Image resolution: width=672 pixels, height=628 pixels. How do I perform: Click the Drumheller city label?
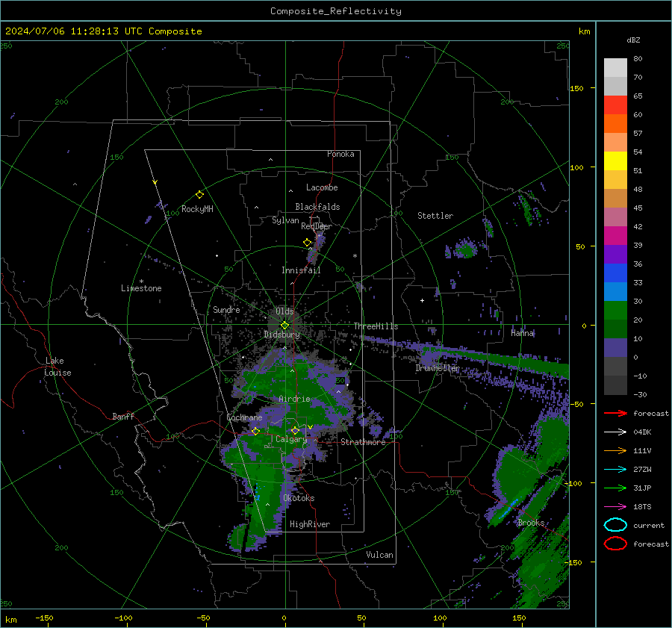438,368
